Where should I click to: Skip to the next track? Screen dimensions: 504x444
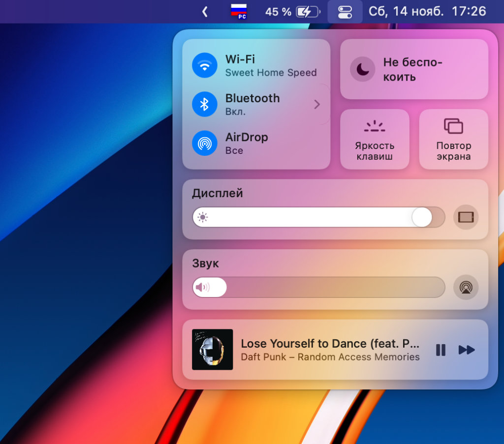(x=467, y=350)
